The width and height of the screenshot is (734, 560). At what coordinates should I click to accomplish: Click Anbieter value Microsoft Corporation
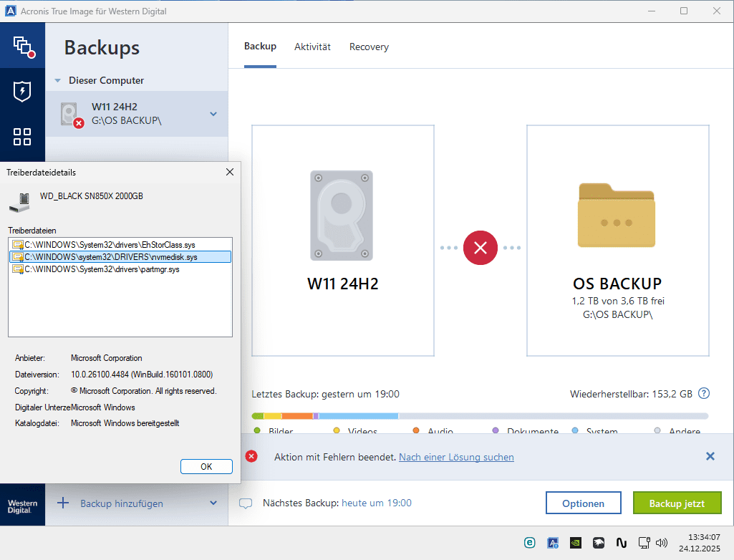pos(106,358)
